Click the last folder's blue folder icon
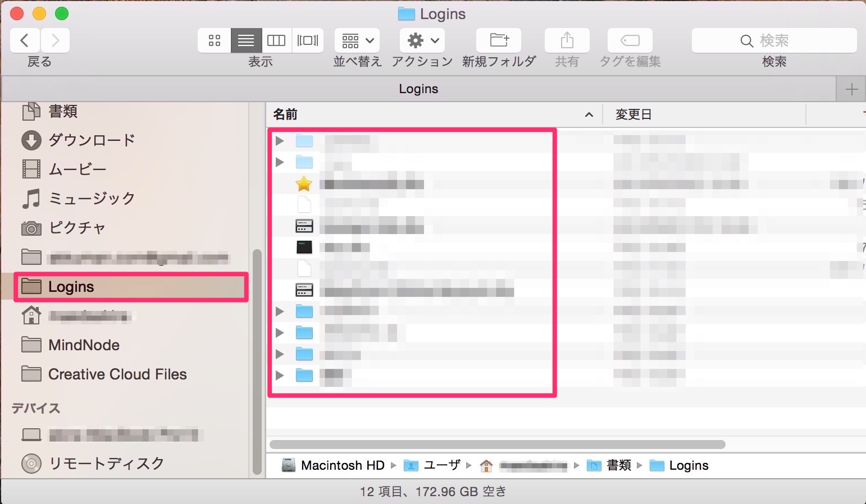The image size is (866, 504). (304, 375)
